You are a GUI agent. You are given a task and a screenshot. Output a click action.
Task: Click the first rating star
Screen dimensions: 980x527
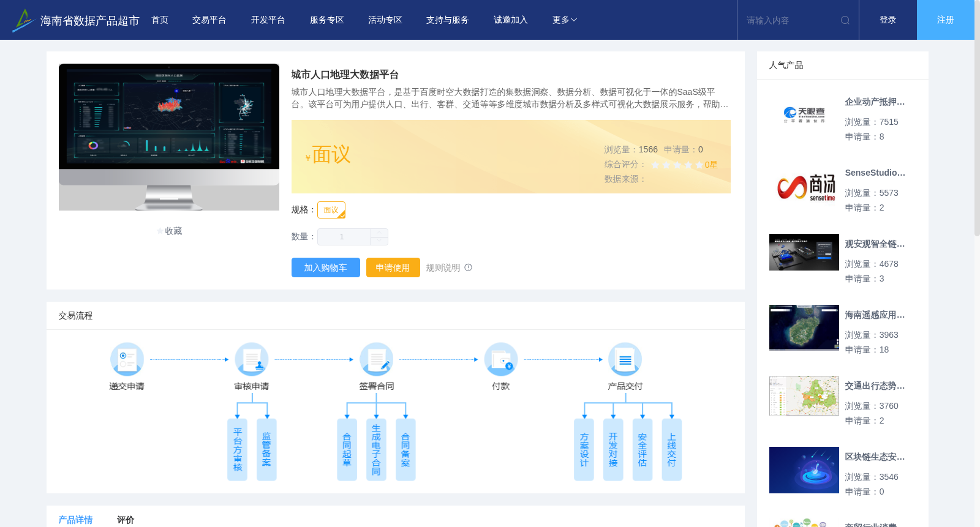click(655, 165)
